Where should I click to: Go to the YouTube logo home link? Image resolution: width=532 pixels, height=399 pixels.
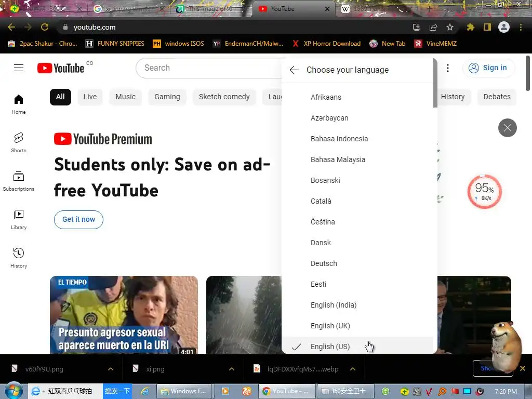(61, 68)
